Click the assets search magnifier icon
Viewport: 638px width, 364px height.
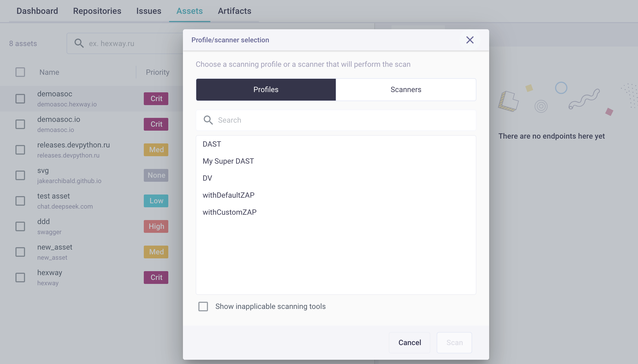coord(79,43)
